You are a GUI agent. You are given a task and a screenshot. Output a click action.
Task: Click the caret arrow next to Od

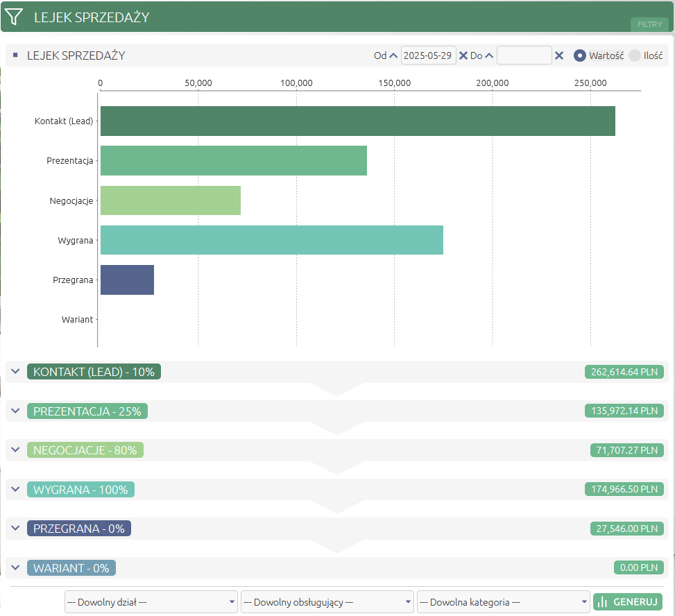393,55
